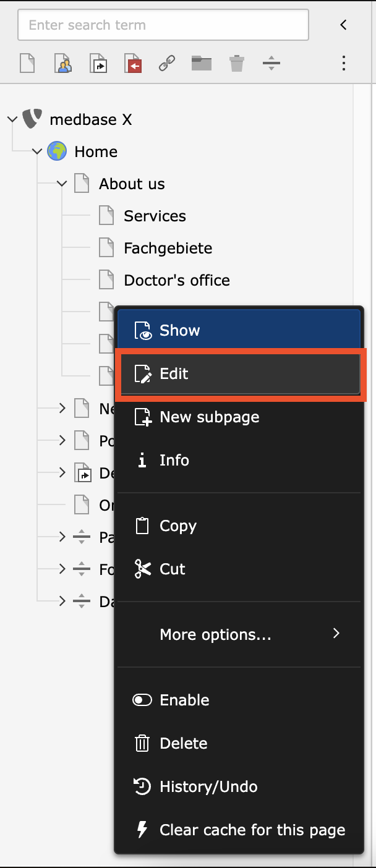376x868 pixels.
Task: Click Clear cache for this page
Action: (251, 830)
